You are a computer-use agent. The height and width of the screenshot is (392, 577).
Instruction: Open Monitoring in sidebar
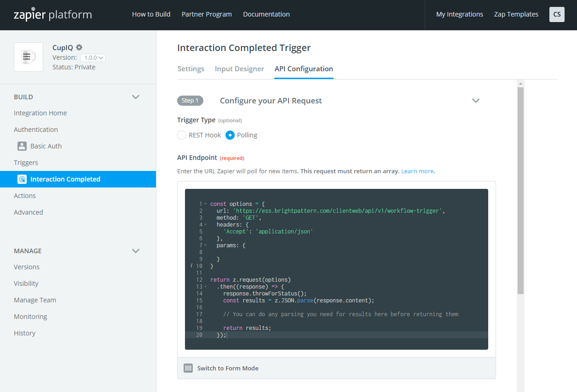[x=30, y=317]
